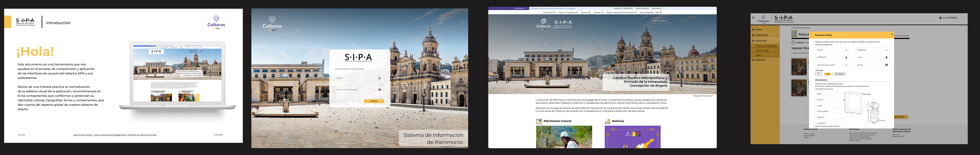Click the Cantidad input field
980x155 pixels.
click(x=828, y=123)
